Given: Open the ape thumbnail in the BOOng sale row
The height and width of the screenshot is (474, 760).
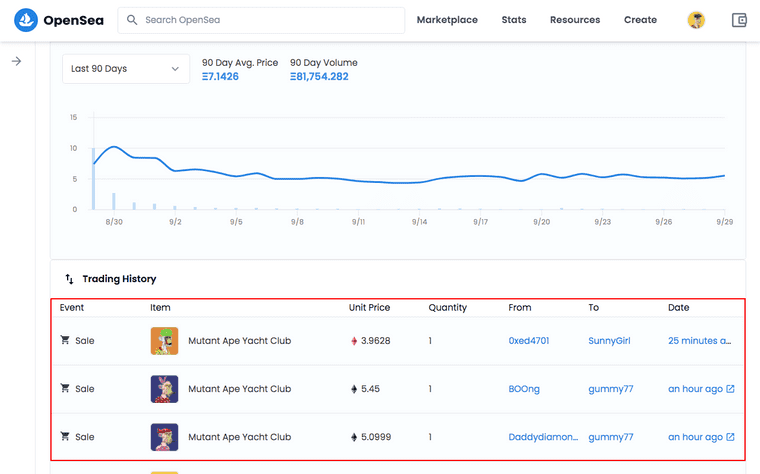Looking at the screenshot, I should pos(164,389).
